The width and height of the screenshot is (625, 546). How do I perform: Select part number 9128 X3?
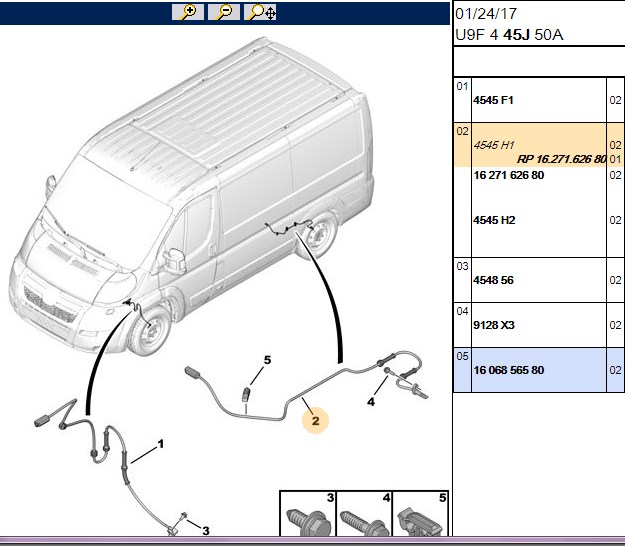click(494, 325)
